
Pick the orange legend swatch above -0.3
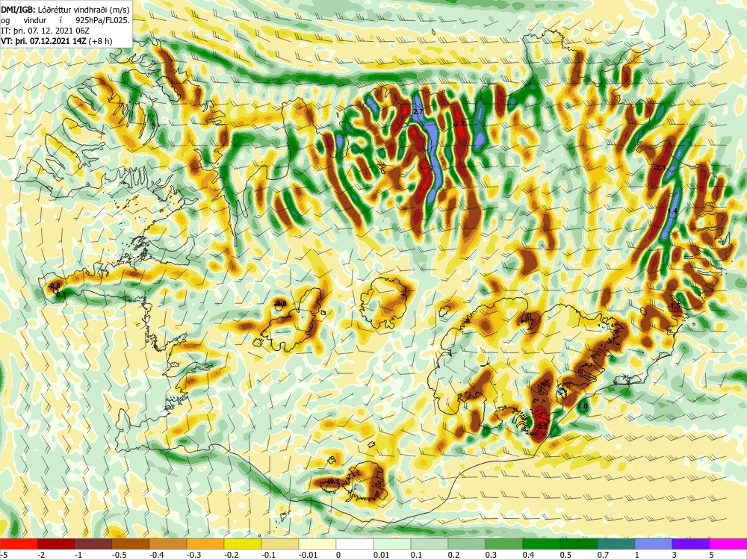coord(205,544)
